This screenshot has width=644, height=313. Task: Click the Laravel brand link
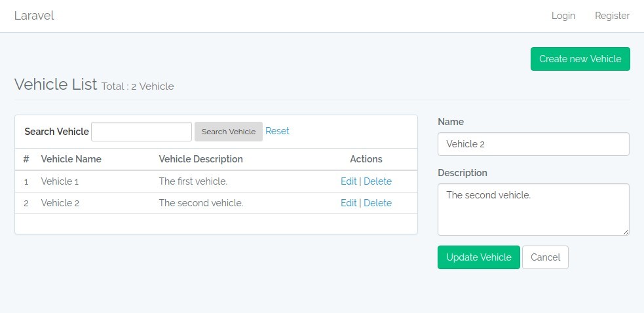pyautogui.click(x=34, y=16)
